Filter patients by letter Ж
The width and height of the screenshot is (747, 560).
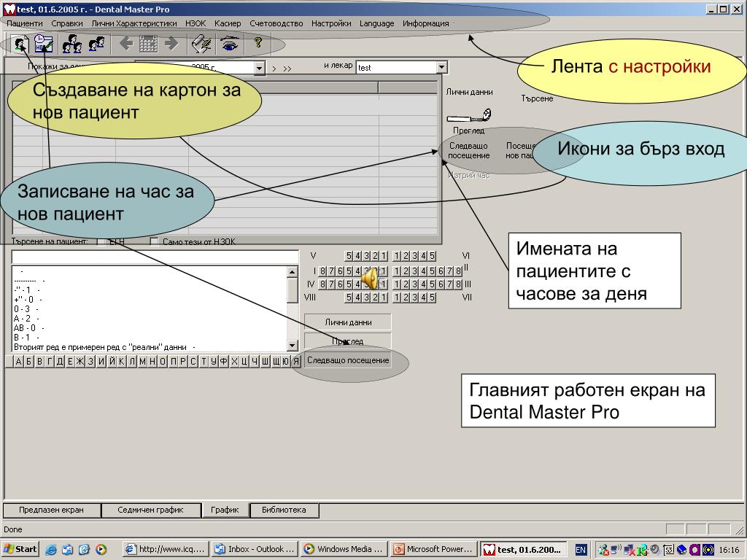[x=80, y=362]
